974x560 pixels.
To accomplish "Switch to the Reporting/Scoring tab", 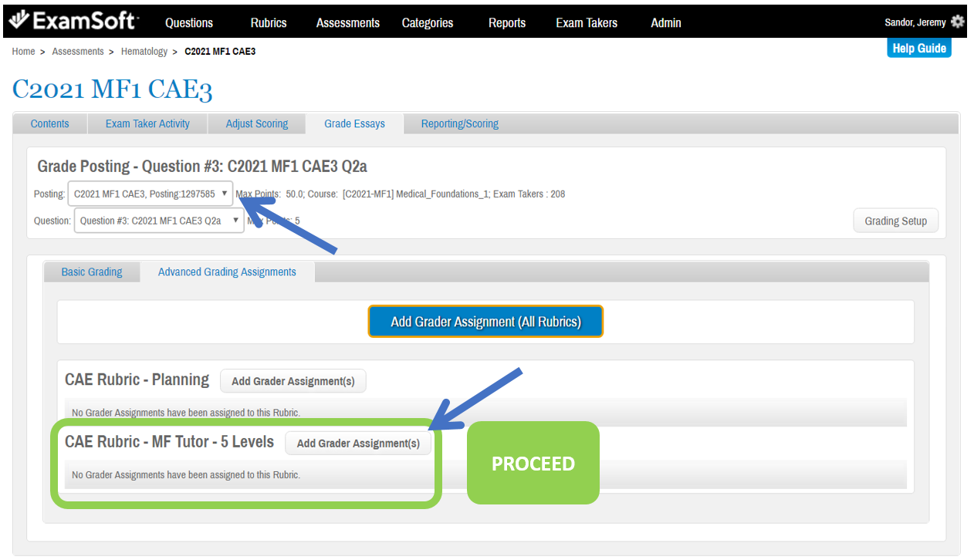I will tap(460, 123).
